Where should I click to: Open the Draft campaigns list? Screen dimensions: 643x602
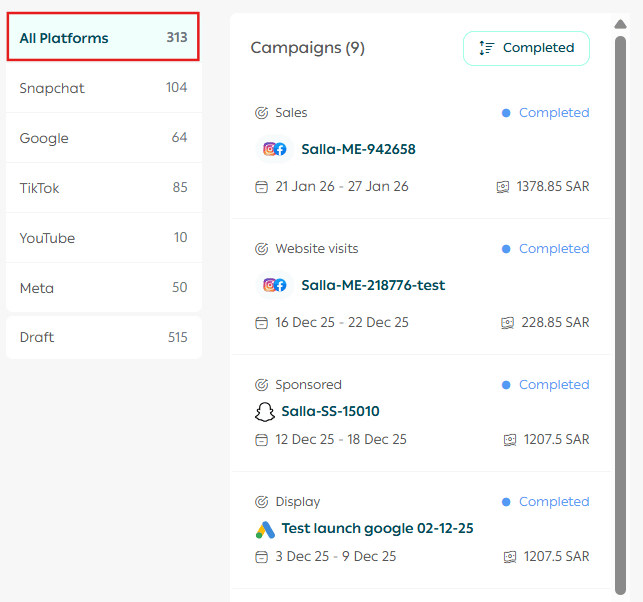(103, 338)
